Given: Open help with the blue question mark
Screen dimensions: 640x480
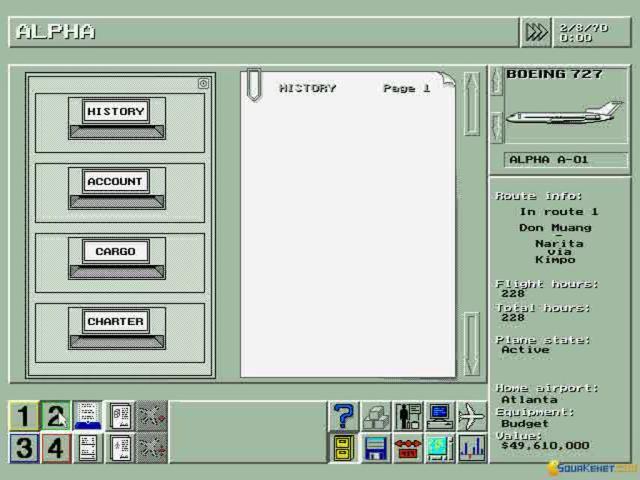Looking at the screenshot, I should coord(344,416).
